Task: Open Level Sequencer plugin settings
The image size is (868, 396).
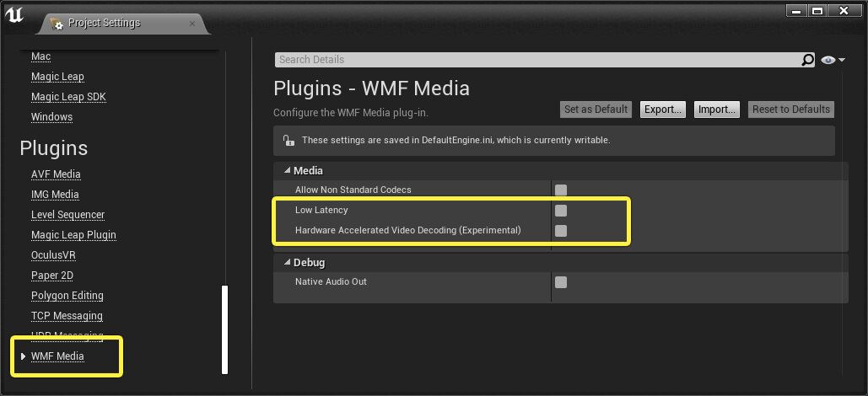Action: (x=68, y=215)
